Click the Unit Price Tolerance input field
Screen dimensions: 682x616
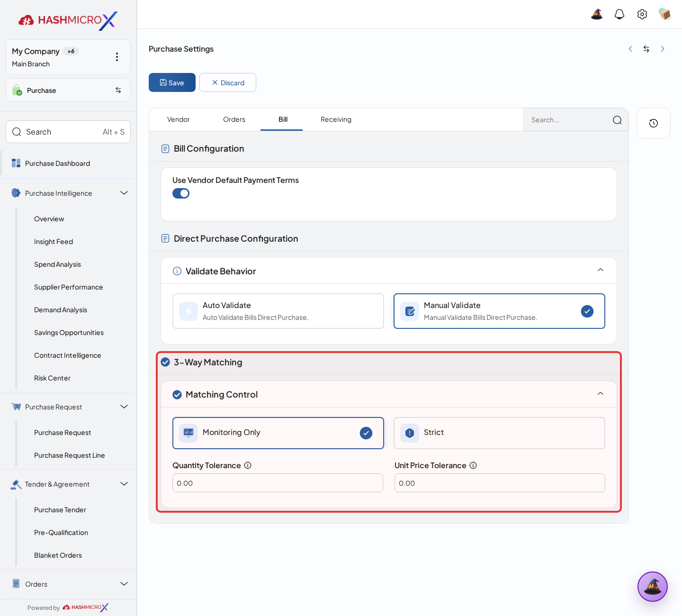click(500, 483)
